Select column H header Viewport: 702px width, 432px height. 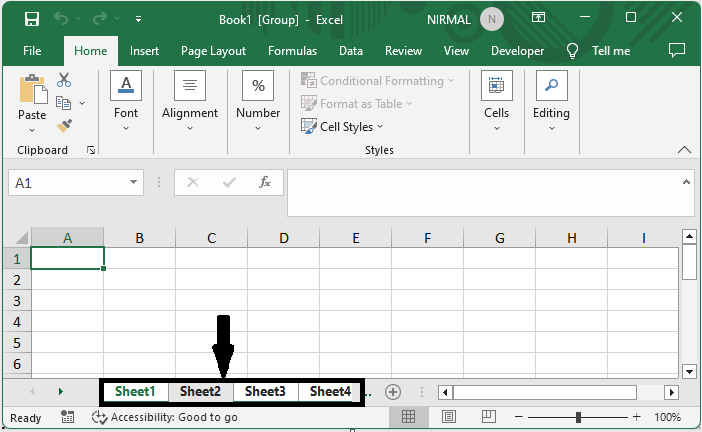click(x=572, y=237)
